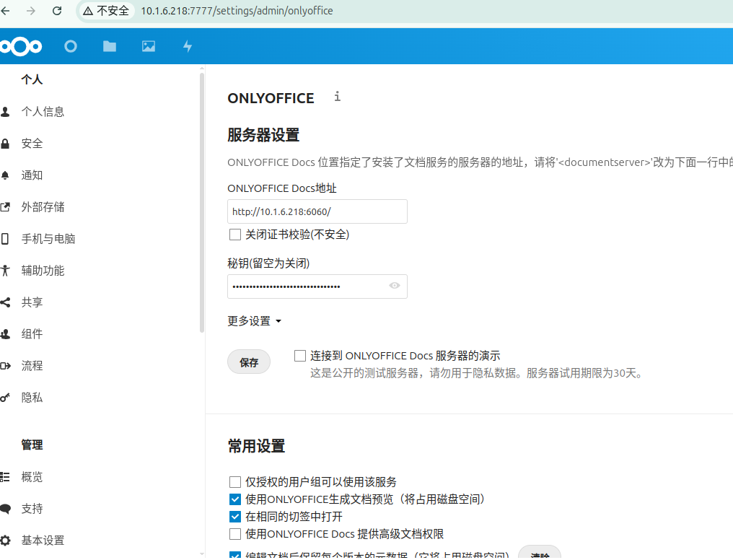This screenshot has width=733, height=560.
Task: Click the sidebar vertical scrollbar
Action: [x=202, y=203]
